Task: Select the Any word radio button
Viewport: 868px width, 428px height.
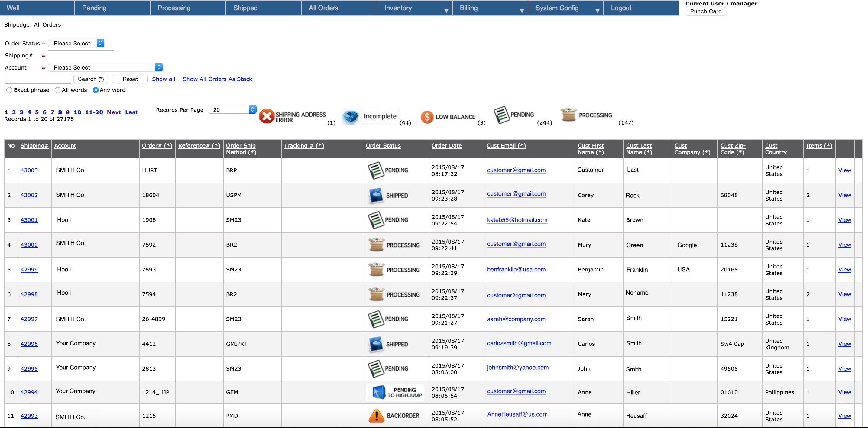Action: pyautogui.click(x=96, y=90)
